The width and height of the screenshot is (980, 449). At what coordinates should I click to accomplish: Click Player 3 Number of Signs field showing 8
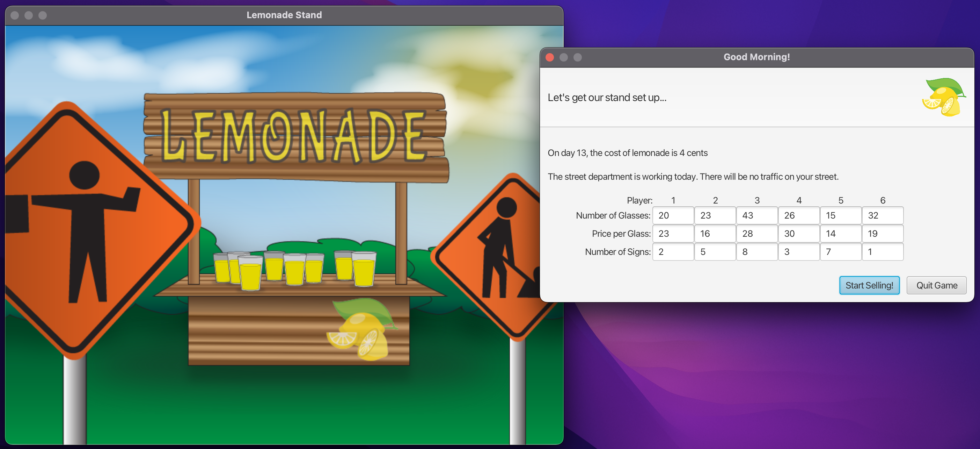tap(756, 252)
